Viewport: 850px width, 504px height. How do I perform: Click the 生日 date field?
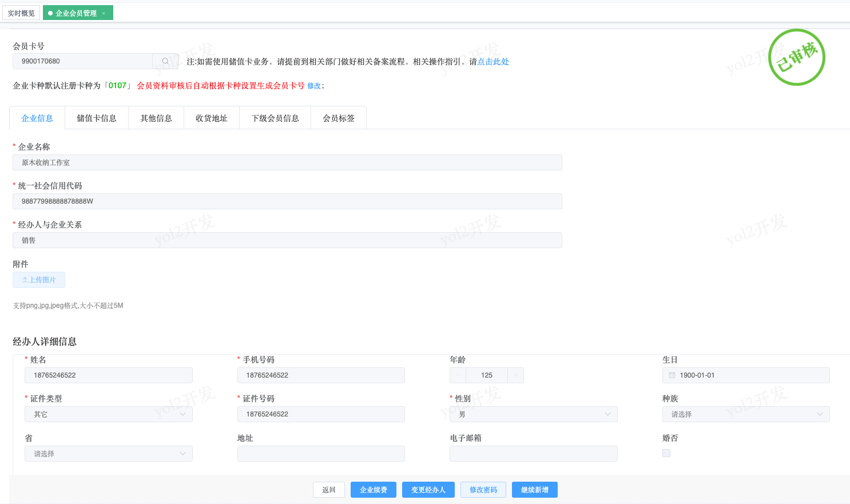point(746,375)
